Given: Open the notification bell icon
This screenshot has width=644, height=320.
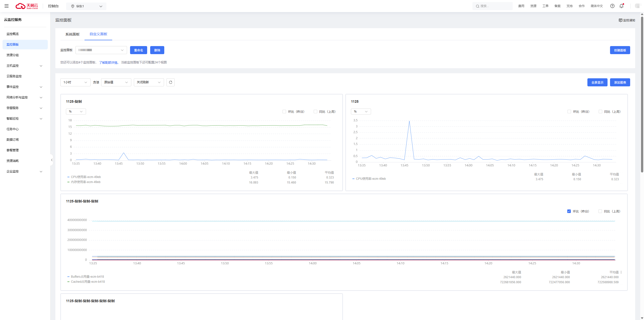Looking at the screenshot, I should (x=621, y=6).
